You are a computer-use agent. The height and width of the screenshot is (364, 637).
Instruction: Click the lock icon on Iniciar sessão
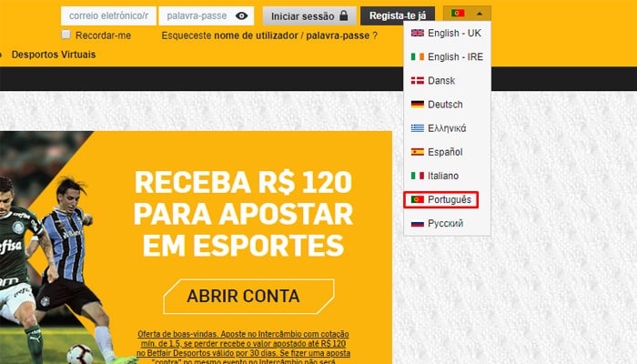point(344,15)
